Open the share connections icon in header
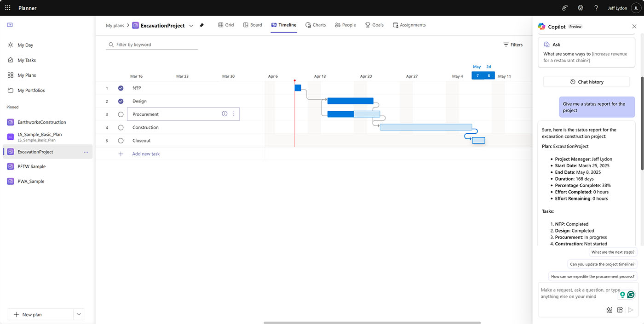This screenshot has height=324, width=644. (565, 8)
